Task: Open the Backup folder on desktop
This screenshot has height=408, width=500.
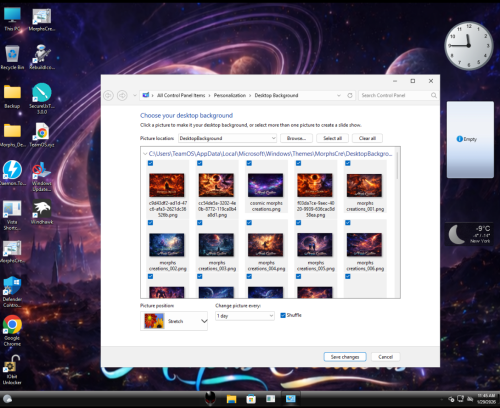Action: tap(12, 96)
